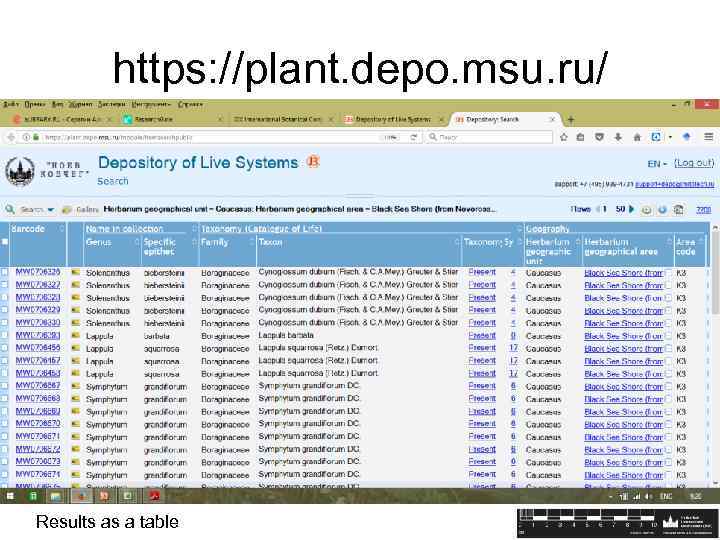Screen dimensions: 720x540
Task: Open the first menu in the browser menu bar
Action: [x=11, y=105]
